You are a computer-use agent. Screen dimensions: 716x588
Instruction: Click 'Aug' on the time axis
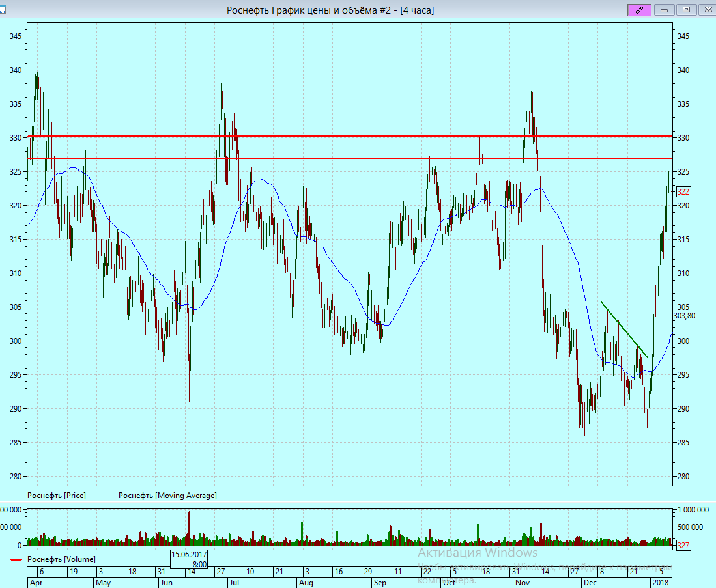[306, 583]
